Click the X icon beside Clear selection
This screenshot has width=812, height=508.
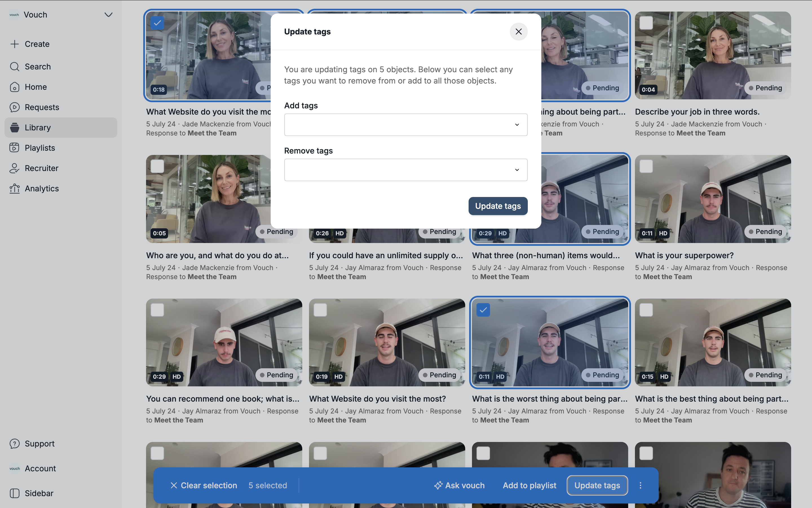coord(174,485)
